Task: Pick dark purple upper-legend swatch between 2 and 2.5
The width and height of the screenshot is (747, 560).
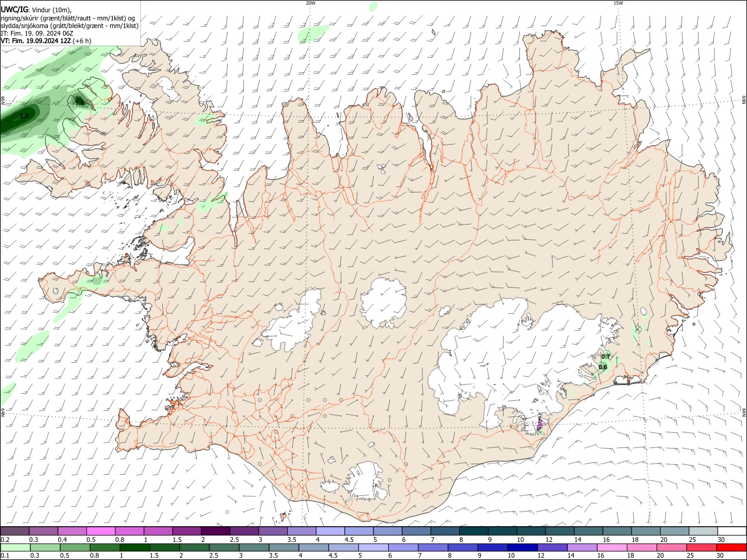Action: (x=215, y=531)
